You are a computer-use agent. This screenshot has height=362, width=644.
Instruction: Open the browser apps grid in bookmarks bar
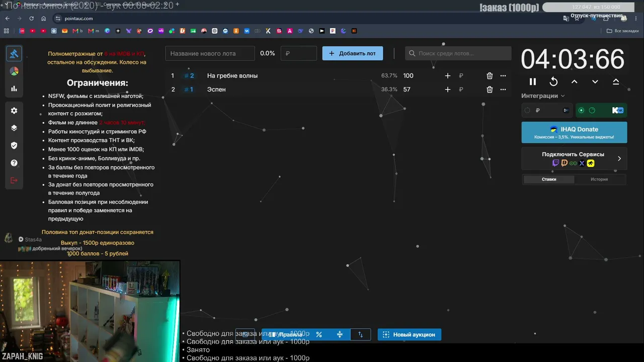click(x=7, y=31)
